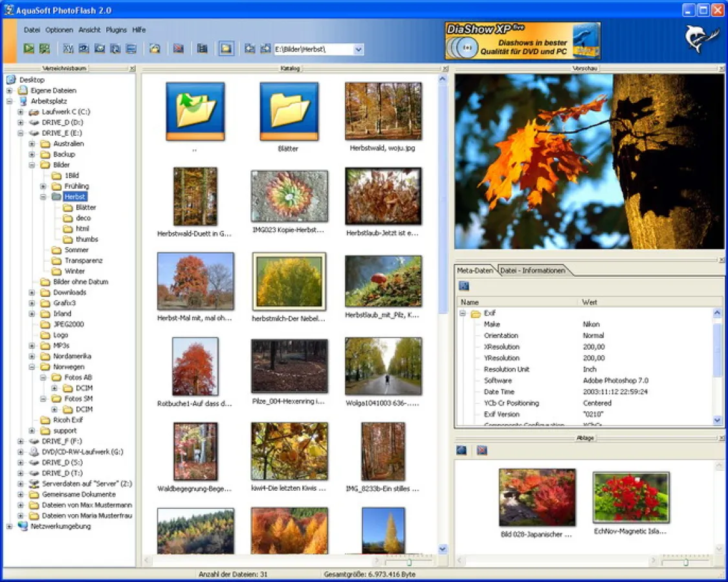Image resolution: width=728 pixels, height=582 pixels.
Task: Select the Sommer folder in tree
Action: (x=76, y=250)
